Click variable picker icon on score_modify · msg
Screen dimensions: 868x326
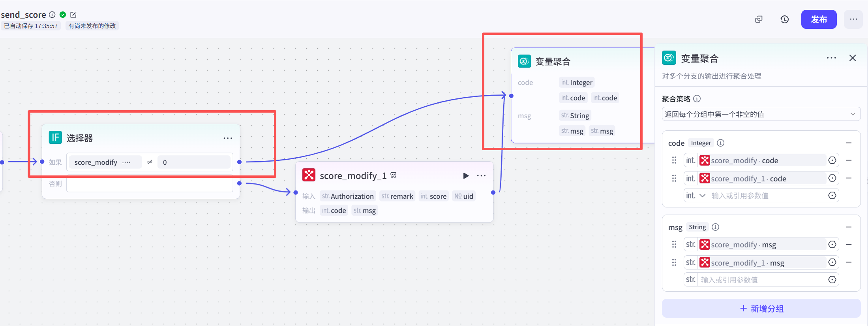pos(832,245)
